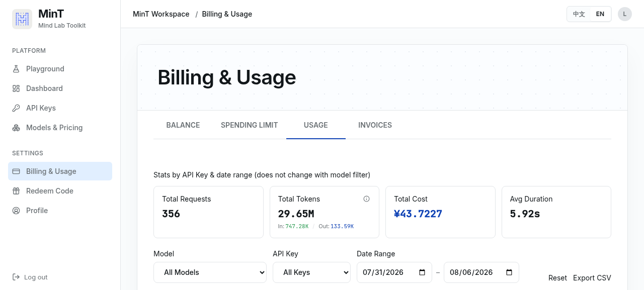Image resolution: width=644 pixels, height=290 pixels.
Task: Click the Billing & Usage card icon
Action: (16, 171)
